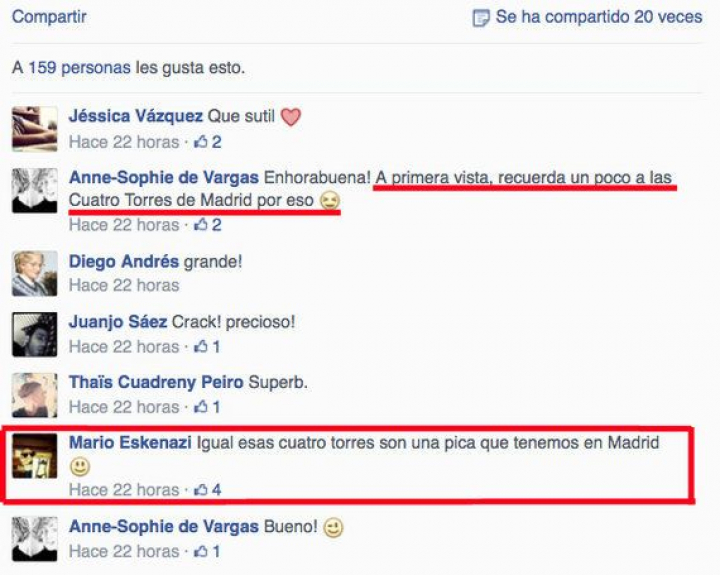Screen dimensions: 720x575
Task: Open Se ha compartido 20 veces
Action: click(599, 17)
